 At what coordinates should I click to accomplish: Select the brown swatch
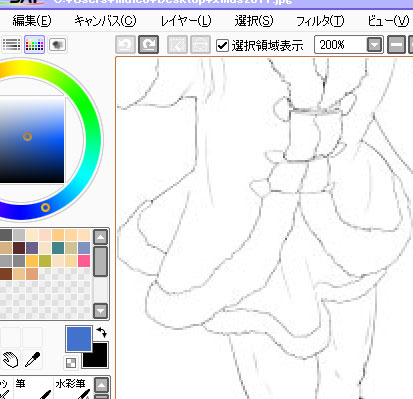click(x=6, y=274)
